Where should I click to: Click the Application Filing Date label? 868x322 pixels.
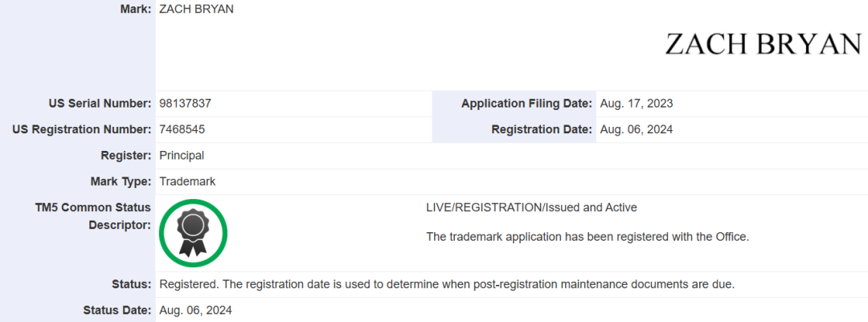pyautogui.click(x=526, y=104)
